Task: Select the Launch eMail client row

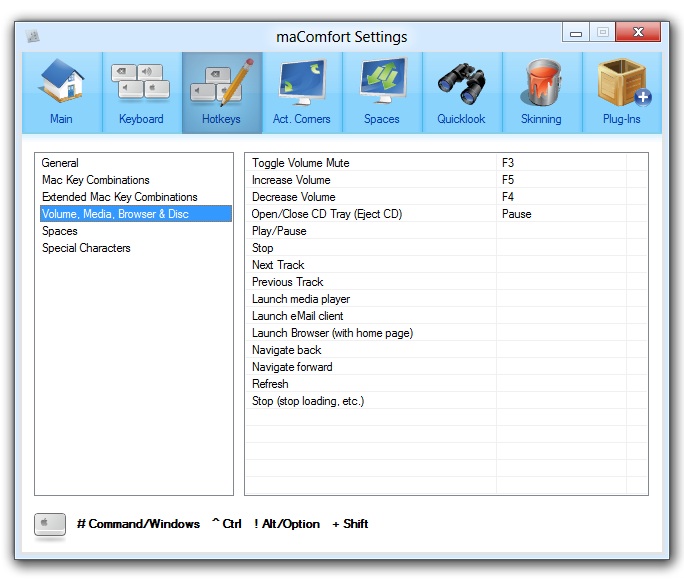Action: (x=446, y=316)
